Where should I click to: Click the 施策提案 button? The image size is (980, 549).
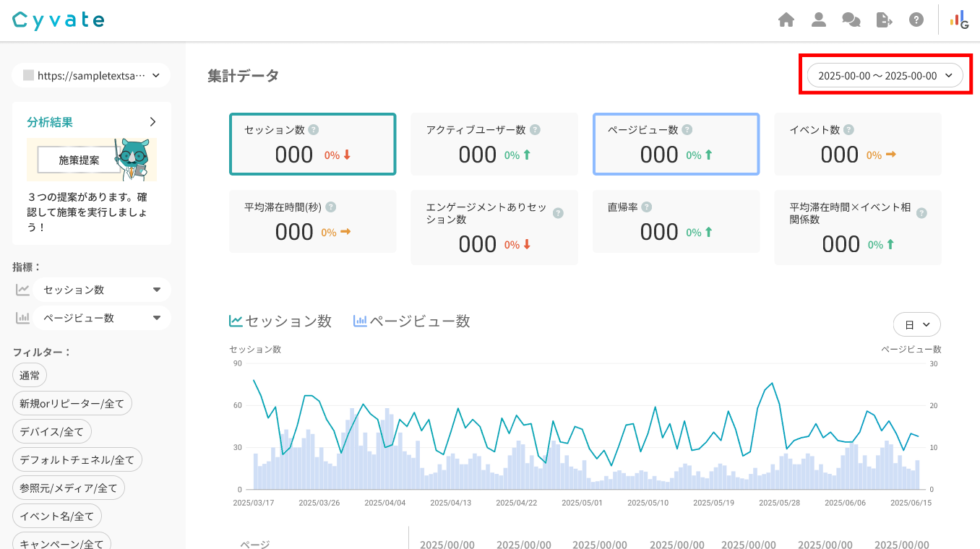click(79, 160)
